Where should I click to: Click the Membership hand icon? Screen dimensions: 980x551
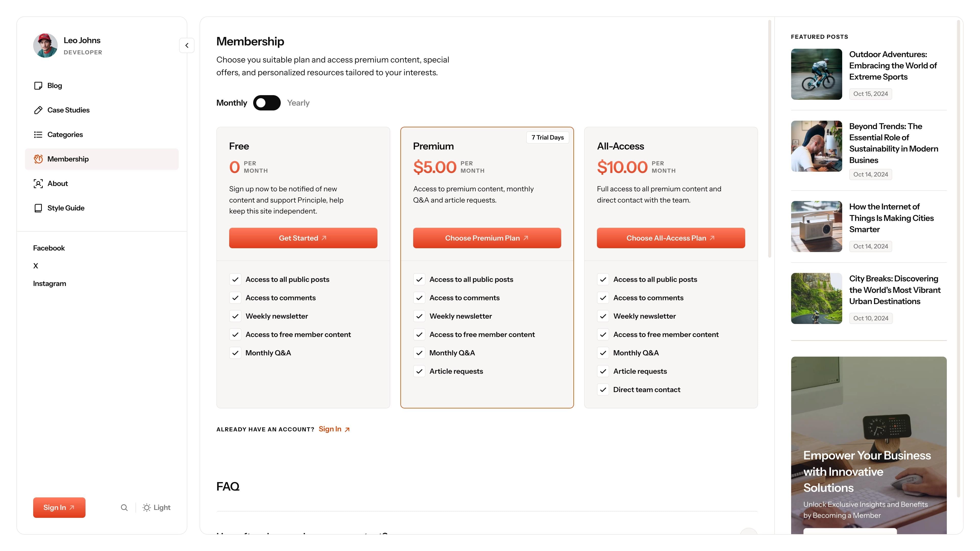tap(38, 159)
